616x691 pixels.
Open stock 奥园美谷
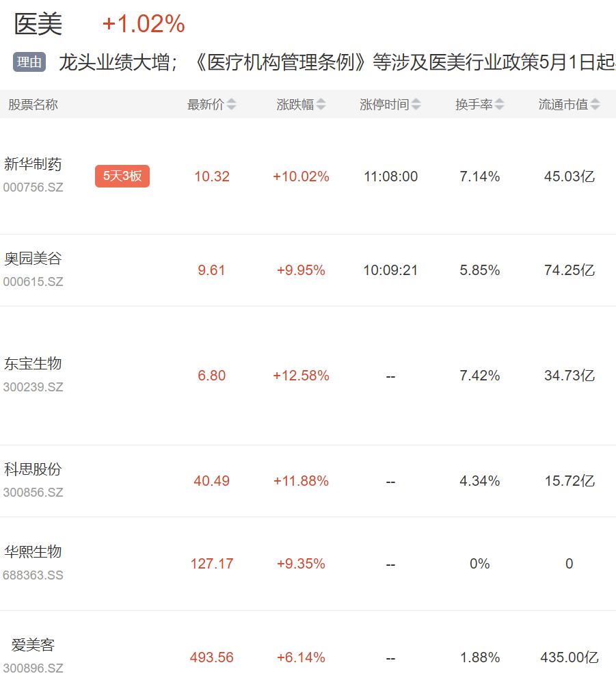pos(33,259)
